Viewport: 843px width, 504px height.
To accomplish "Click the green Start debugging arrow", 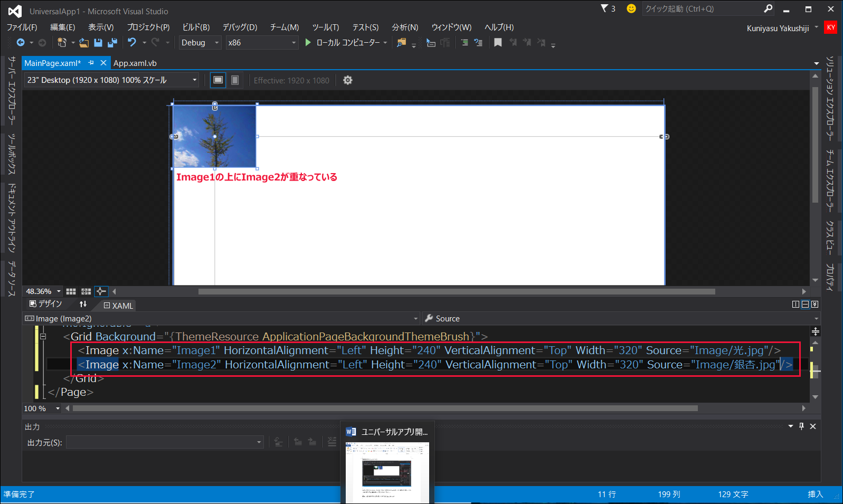I will [x=308, y=42].
